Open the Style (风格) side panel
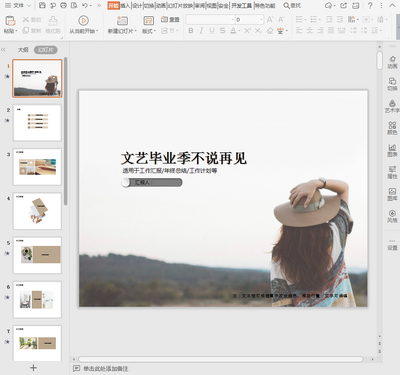Image resolution: width=400 pixels, height=375 pixels. 392,216
